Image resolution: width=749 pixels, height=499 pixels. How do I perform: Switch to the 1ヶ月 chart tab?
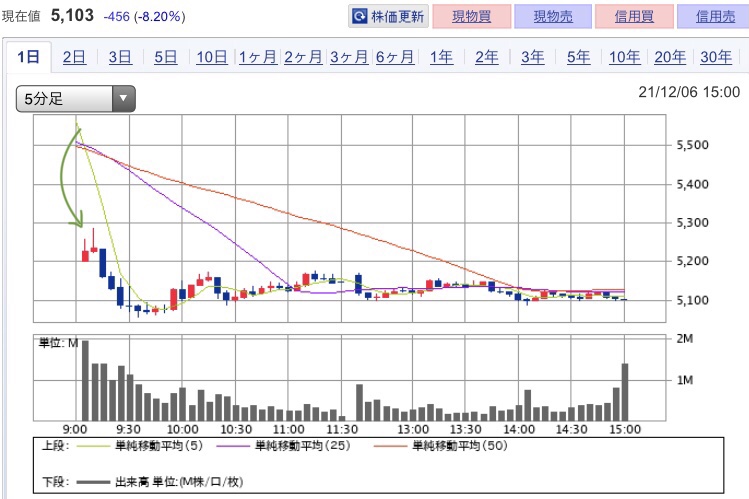[257, 57]
